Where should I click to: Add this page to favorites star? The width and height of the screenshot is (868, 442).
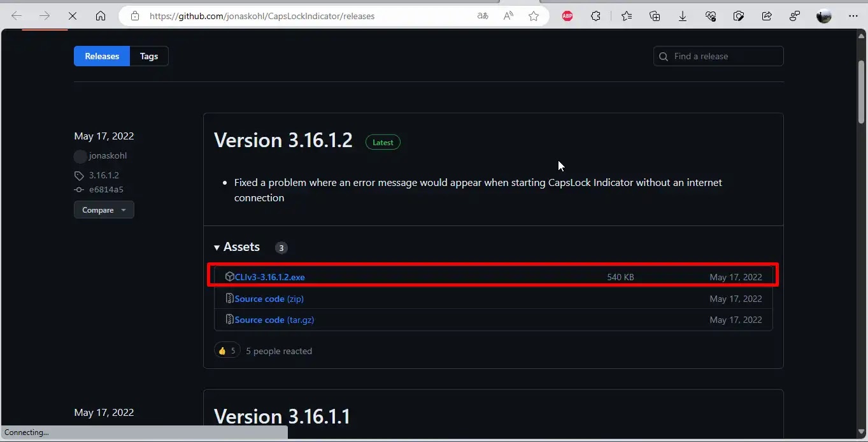534,16
